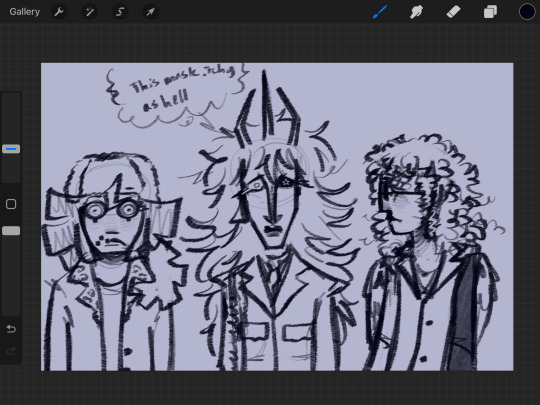The image size is (540, 405).
Task: Click the brush opacity slider handle
Action: click(11, 231)
